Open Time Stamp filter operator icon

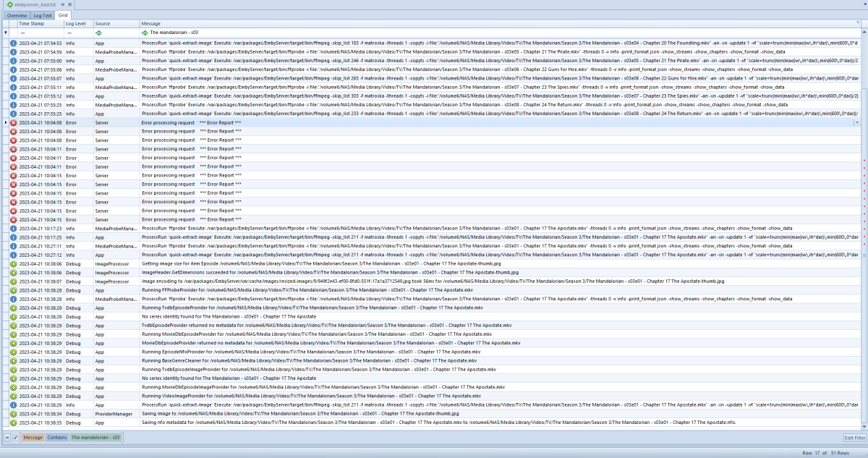[x=22, y=33]
